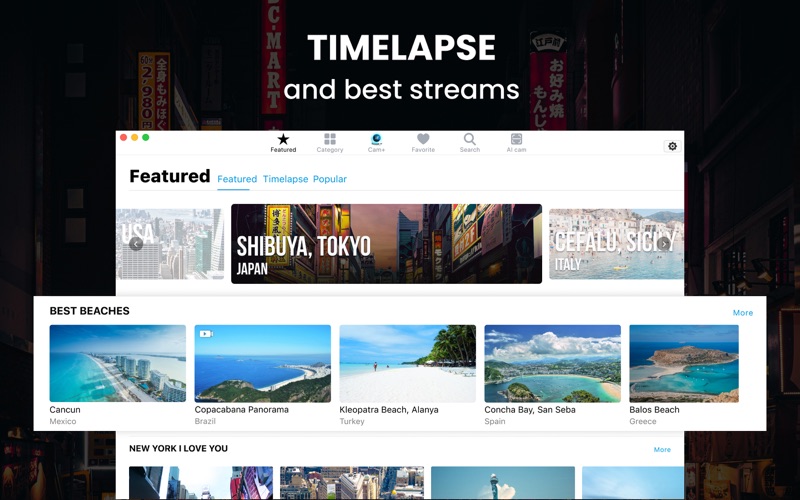Go to next banner with right arrow
Viewport: 800px width, 500px height.
click(x=664, y=244)
